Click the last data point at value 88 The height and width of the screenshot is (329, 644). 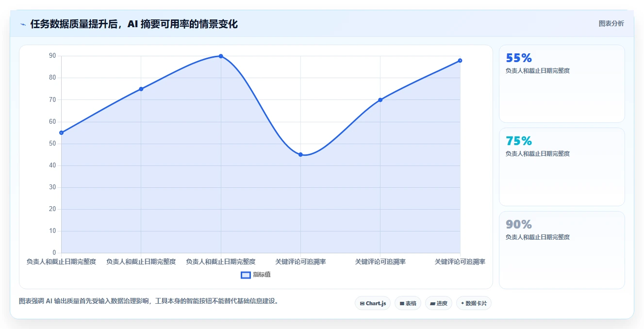pyautogui.click(x=460, y=61)
